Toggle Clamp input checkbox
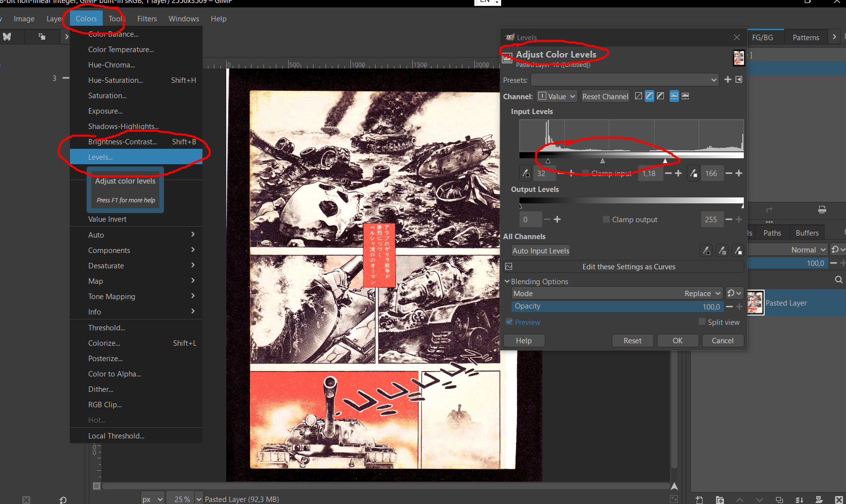 (586, 173)
